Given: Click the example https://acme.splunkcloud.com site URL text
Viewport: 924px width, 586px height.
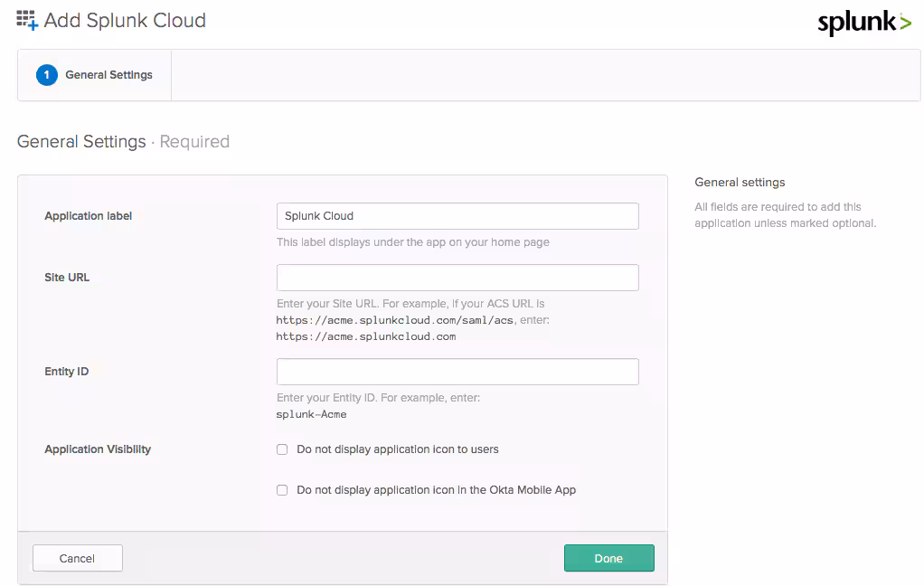Looking at the screenshot, I should coord(365,336).
